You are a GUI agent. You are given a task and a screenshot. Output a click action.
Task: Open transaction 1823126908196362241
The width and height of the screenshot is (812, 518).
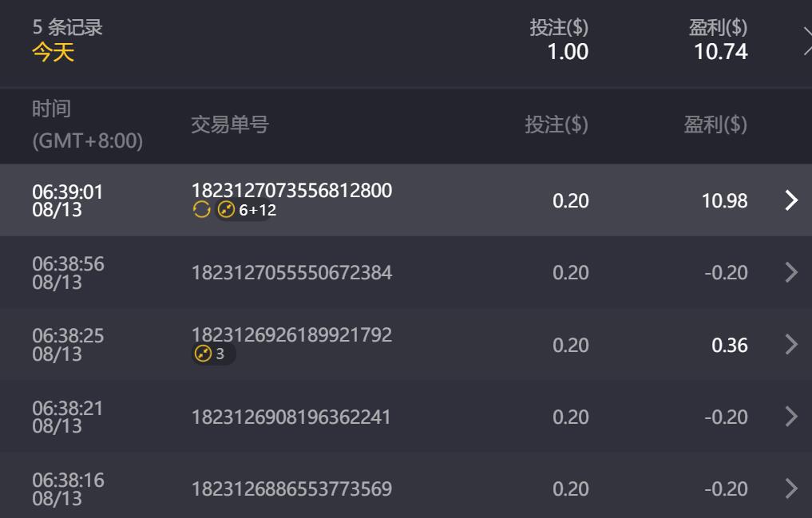click(x=291, y=417)
